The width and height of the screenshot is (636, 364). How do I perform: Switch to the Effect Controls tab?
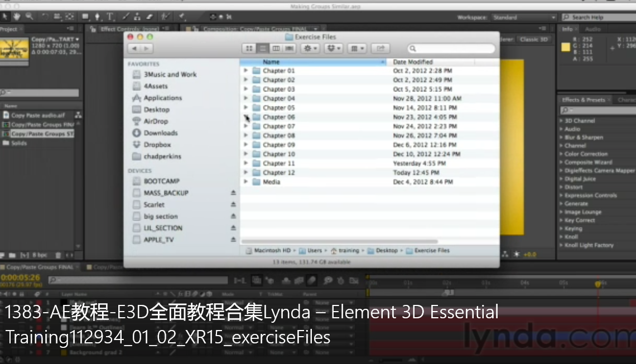tap(129, 29)
